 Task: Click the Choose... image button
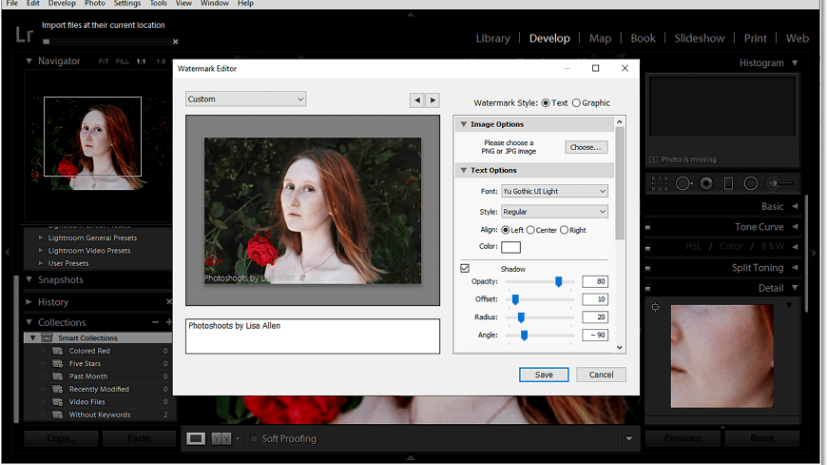[x=585, y=147]
